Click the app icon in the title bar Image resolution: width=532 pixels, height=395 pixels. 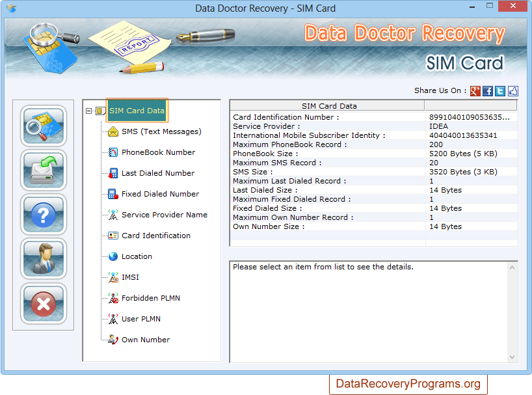tap(12, 8)
